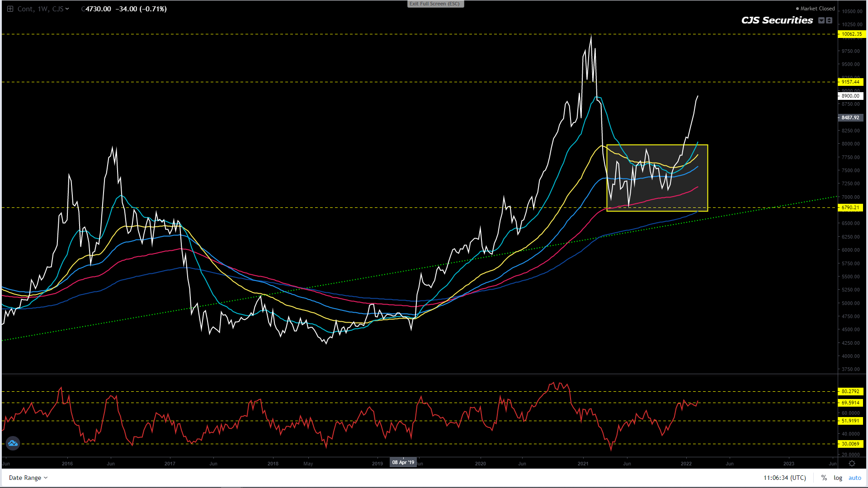Viewport: 868px width, 488px height.
Task: Click the 08 Apr '19 date marker
Action: click(403, 462)
